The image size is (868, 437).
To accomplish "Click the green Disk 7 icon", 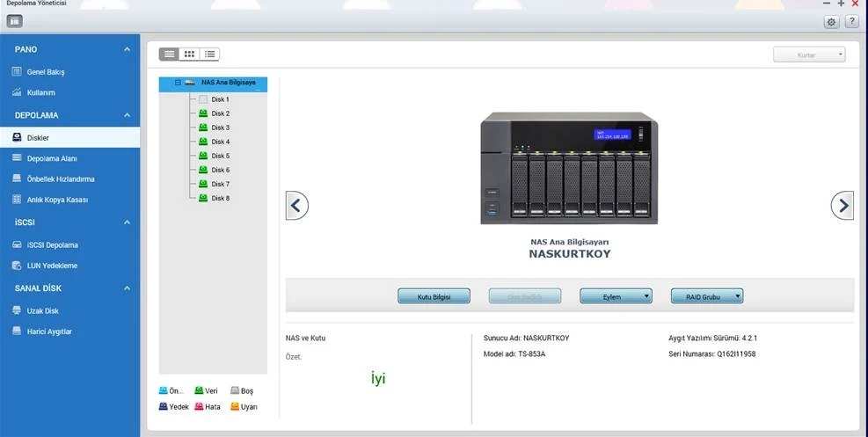I will tap(203, 184).
